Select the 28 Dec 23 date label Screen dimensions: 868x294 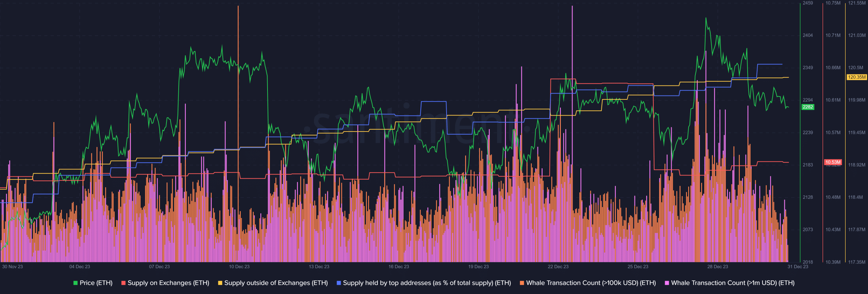click(717, 267)
